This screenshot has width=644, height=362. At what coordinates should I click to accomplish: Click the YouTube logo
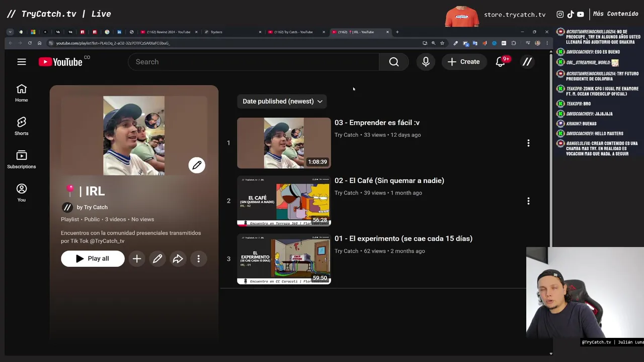(x=60, y=62)
